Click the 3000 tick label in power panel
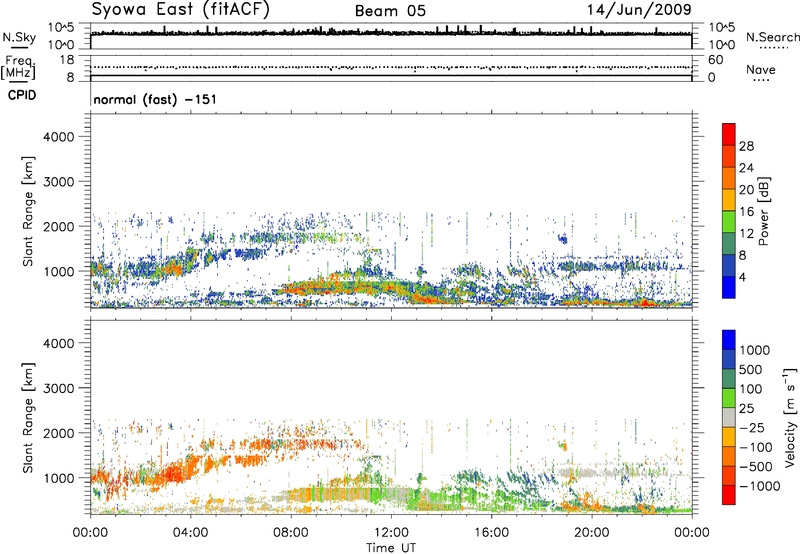Viewport: 800px width, 554px height. tap(58, 182)
